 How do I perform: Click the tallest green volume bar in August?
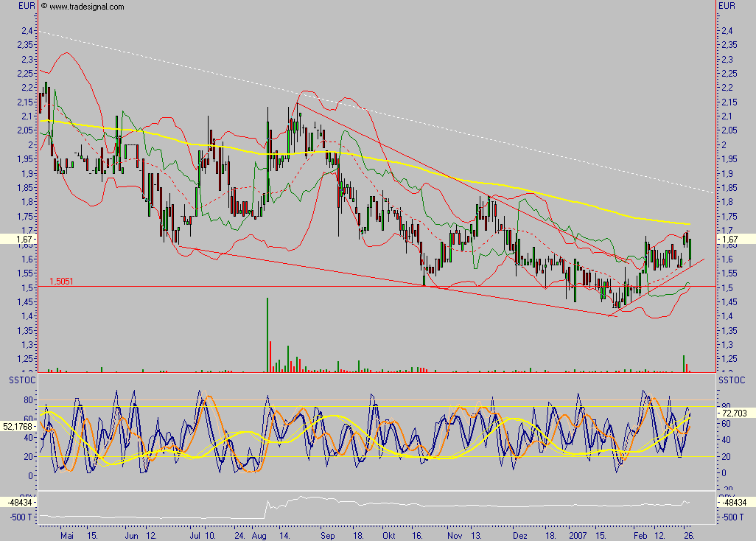[267, 334]
